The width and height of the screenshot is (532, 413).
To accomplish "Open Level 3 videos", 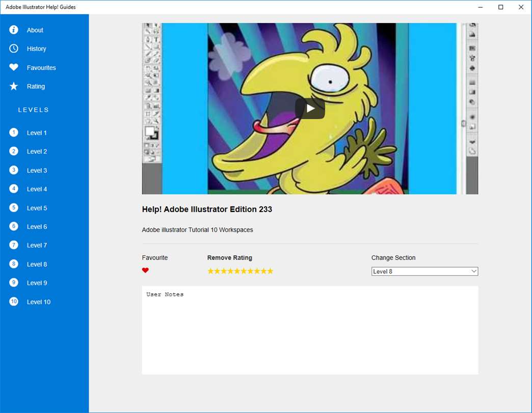I will 37,171.
